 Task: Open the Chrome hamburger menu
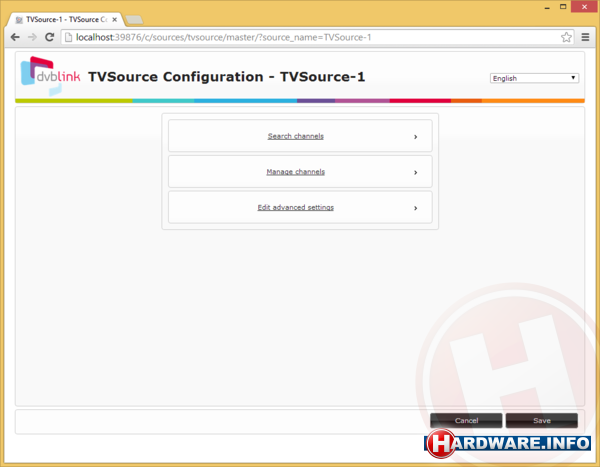[585, 37]
